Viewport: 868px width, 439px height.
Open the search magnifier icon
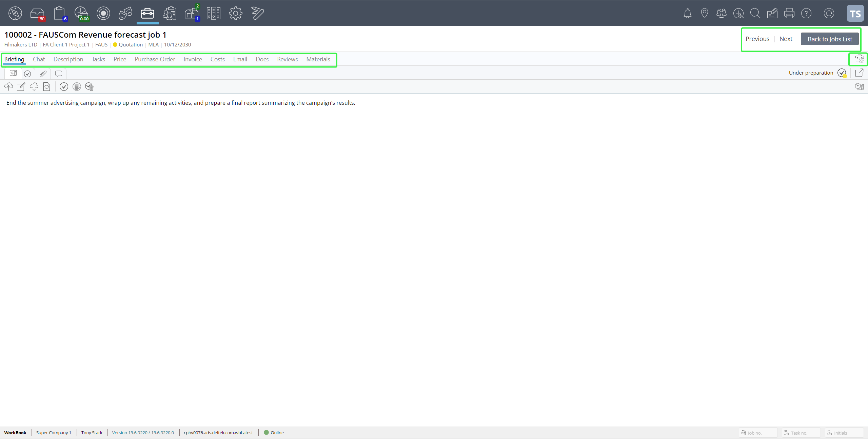coord(755,13)
